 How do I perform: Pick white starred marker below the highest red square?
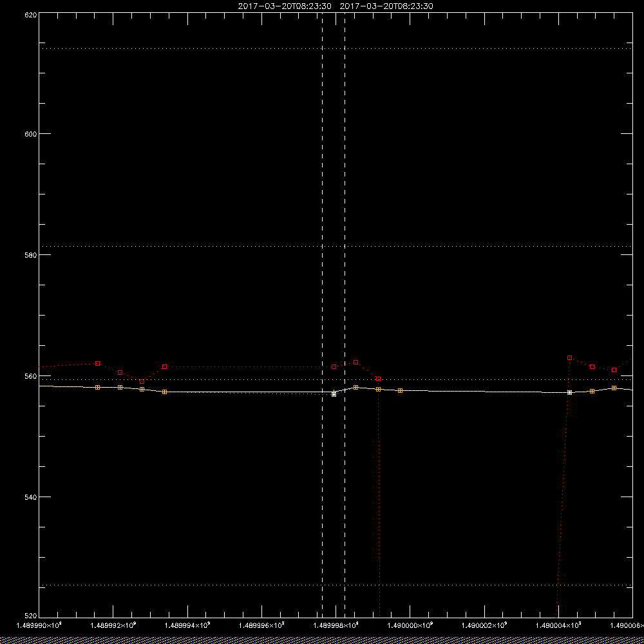pyautogui.click(x=569, y=392)
